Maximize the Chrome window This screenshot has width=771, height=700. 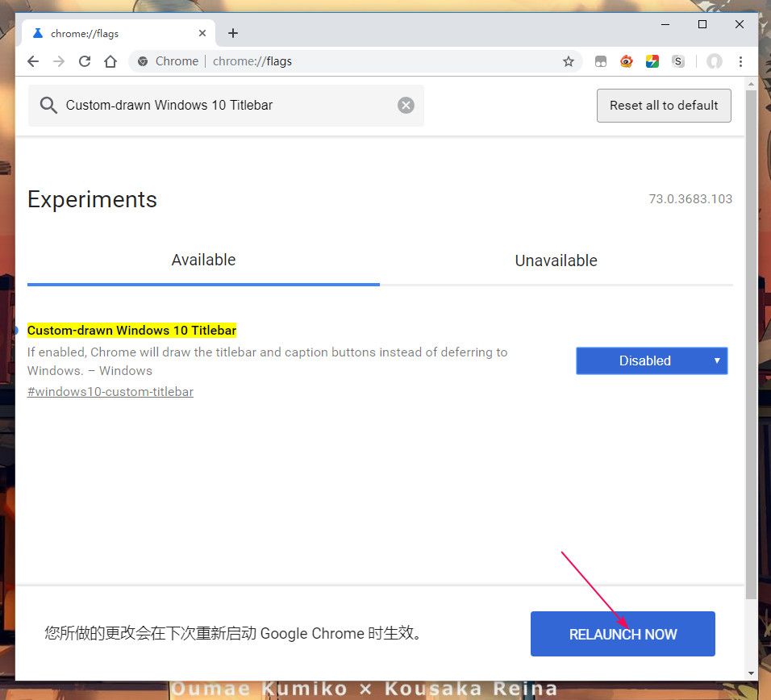(x=702, y=24)
